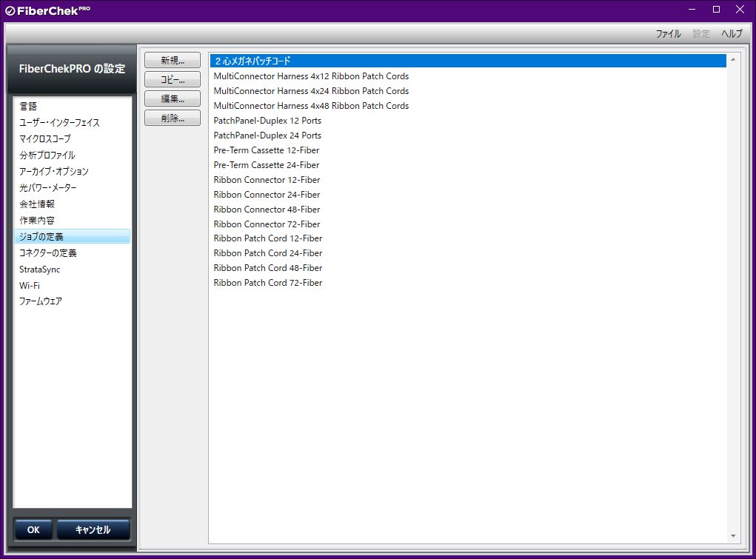Select ジョブの定義 in the sidebar

[73, 236]
